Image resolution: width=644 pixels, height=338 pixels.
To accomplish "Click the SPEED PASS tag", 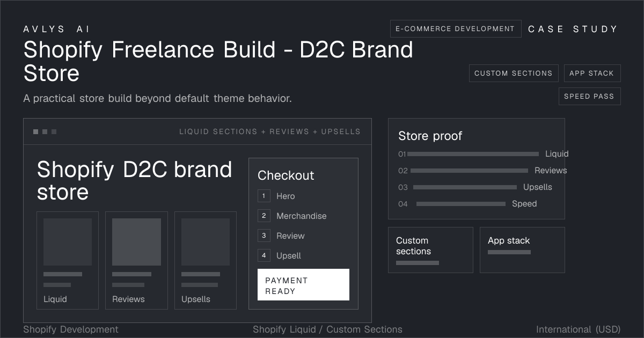I will (x=590, y=97).
